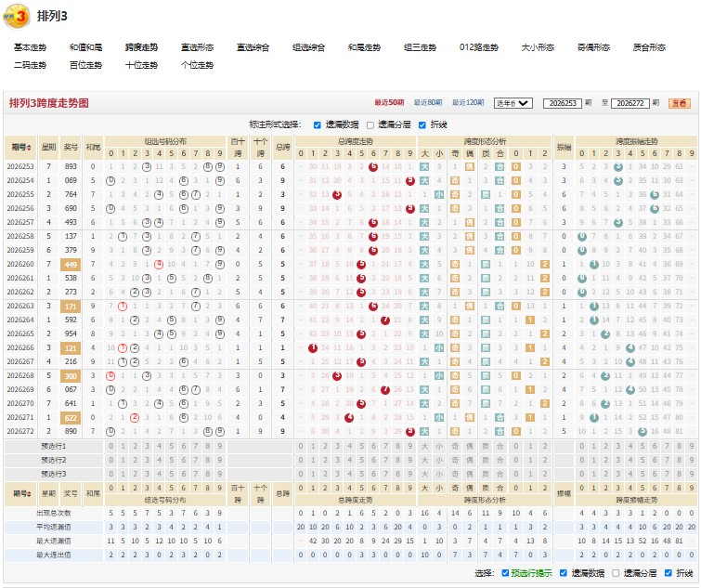The width and height of the screenshot is (701, 588).
Task: Go to the 012路走势 menu item
Action: pyautogui.click(x=478, y=47)
